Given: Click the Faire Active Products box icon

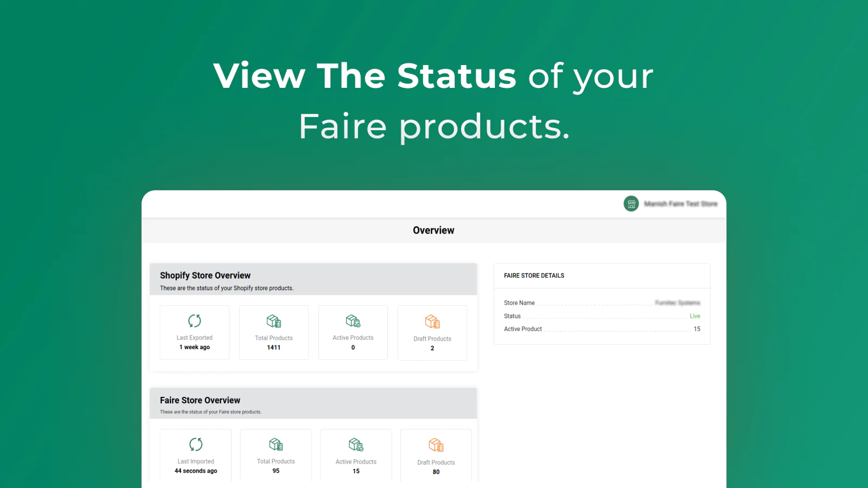Looking at the screenshot, I should pos(356,445).
